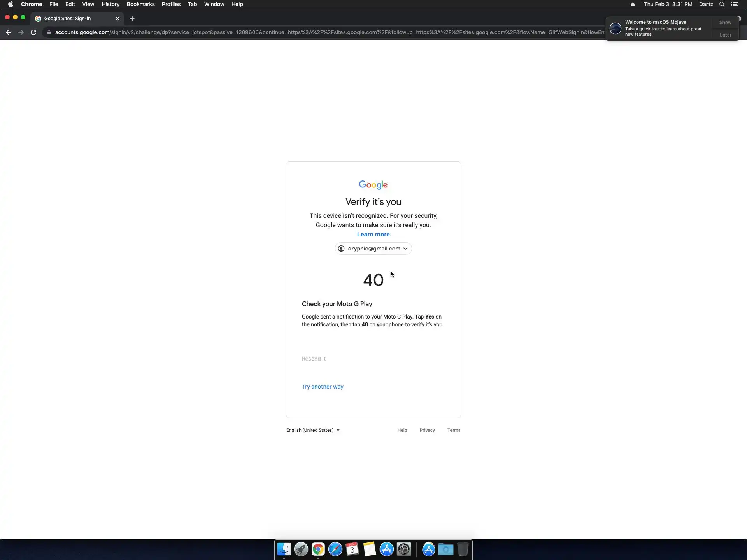Launch Safari from the dock

(x=335, y=549)
